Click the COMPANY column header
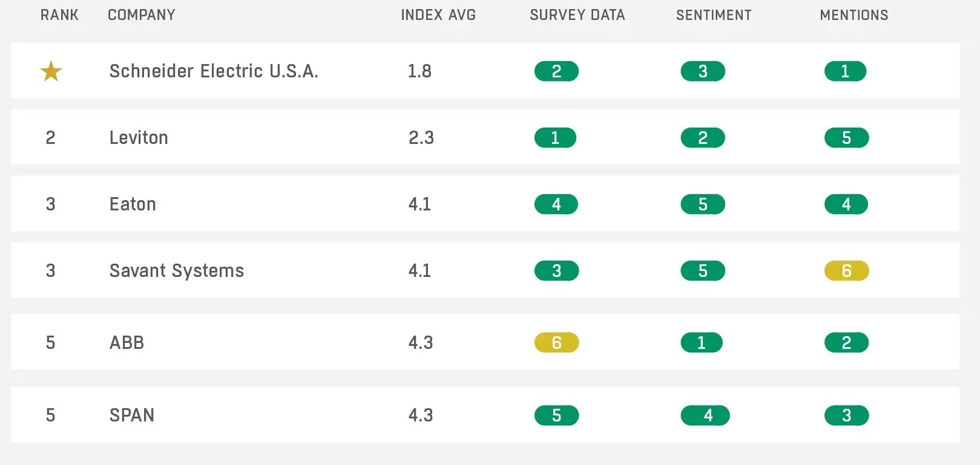Screen dimensions: 980x465 click(x=141, y=15)
